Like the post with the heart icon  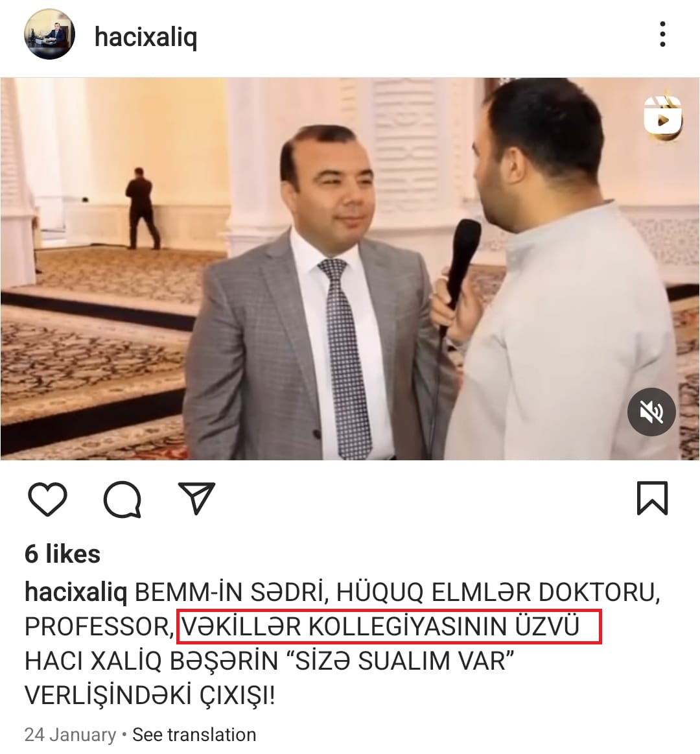47,499
